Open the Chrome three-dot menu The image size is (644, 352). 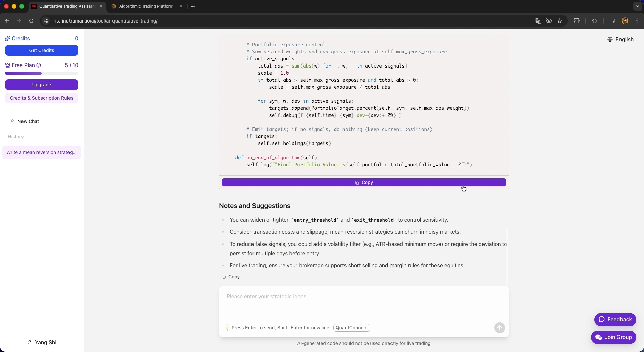coord(637,21)
